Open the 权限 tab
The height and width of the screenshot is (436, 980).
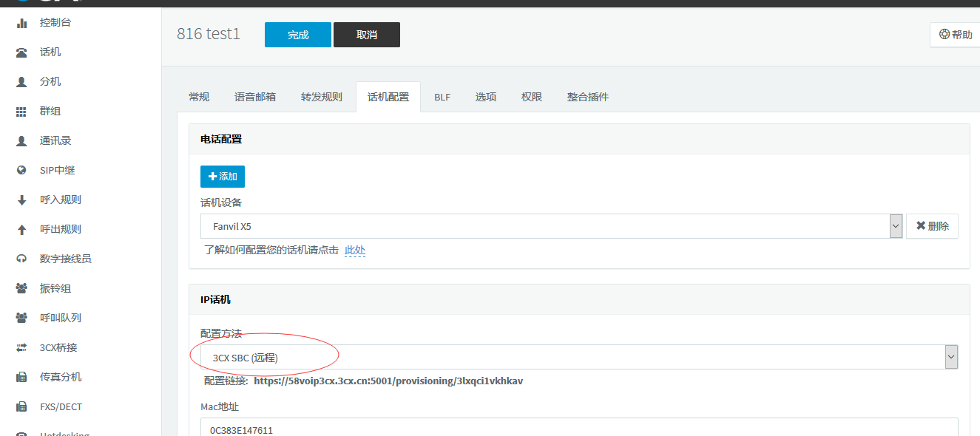coord(532,97)
